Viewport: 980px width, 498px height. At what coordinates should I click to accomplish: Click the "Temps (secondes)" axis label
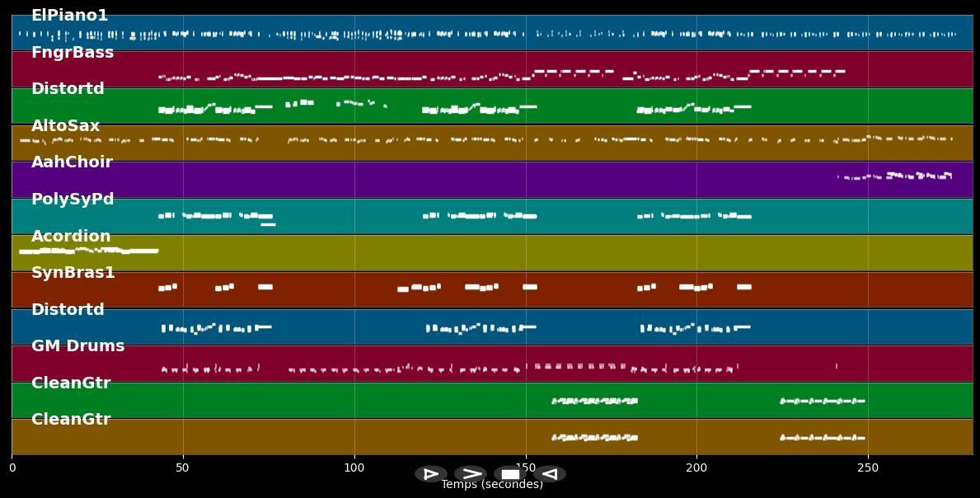(492, 485)
